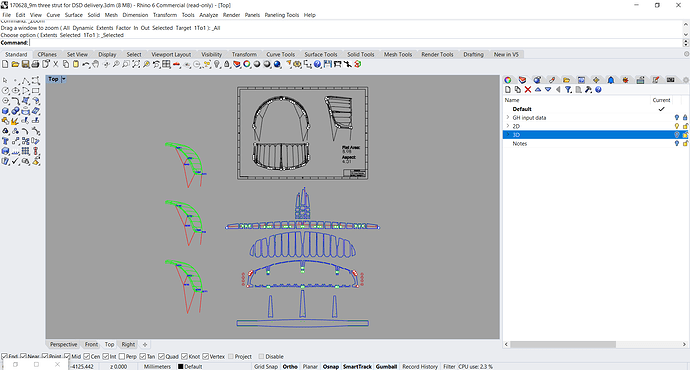Image resolution: width=690 pixels, height=370 pixels.
Task: Click the Print icon in Standard toolbar
Action: (x=36, y=64)
